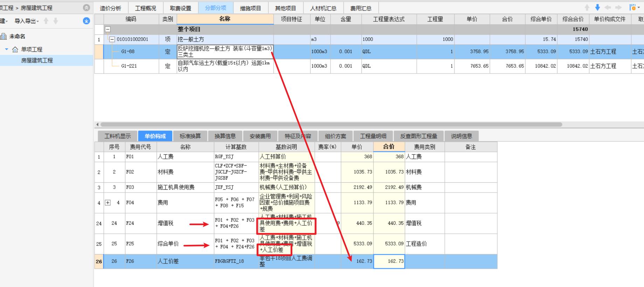The width and height of the screenshot is (644, 287).
Task: Click the 15.74 综合单价 cell
Action: point(541,39)
